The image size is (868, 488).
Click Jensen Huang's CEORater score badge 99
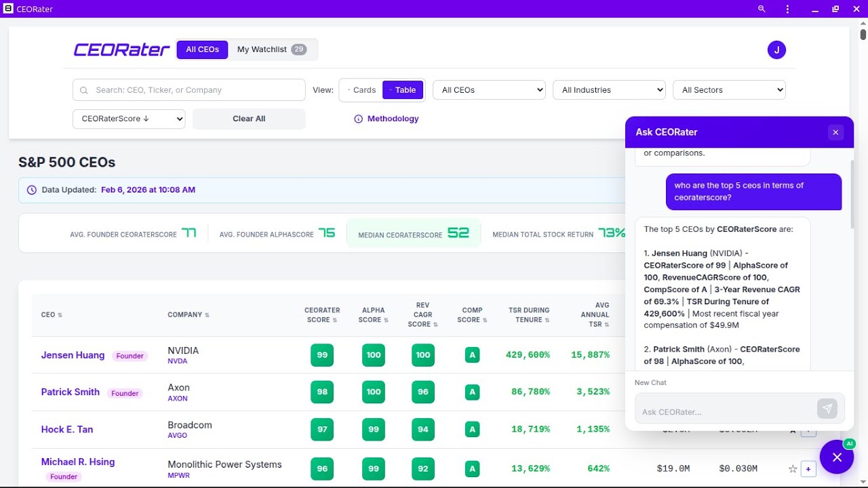coord(322,355)
